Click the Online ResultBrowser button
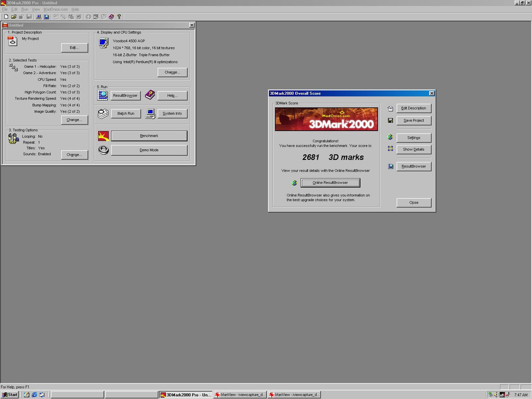Screen dimensions: 532x399 [330, 183]
